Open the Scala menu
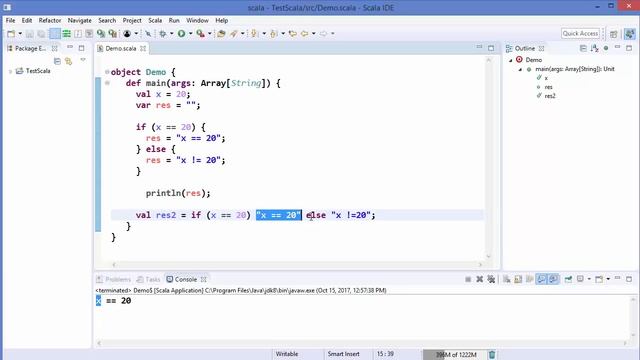 tap(155, 20)
